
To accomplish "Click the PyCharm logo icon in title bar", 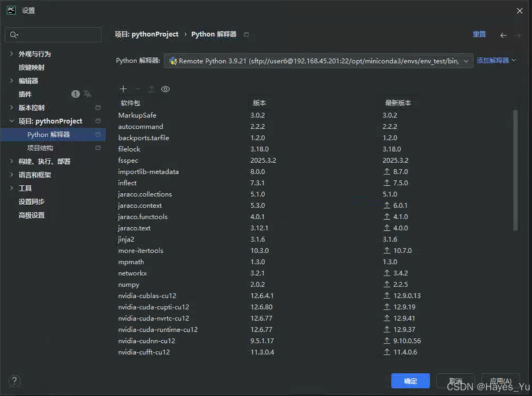I will [x=11, y=10].
